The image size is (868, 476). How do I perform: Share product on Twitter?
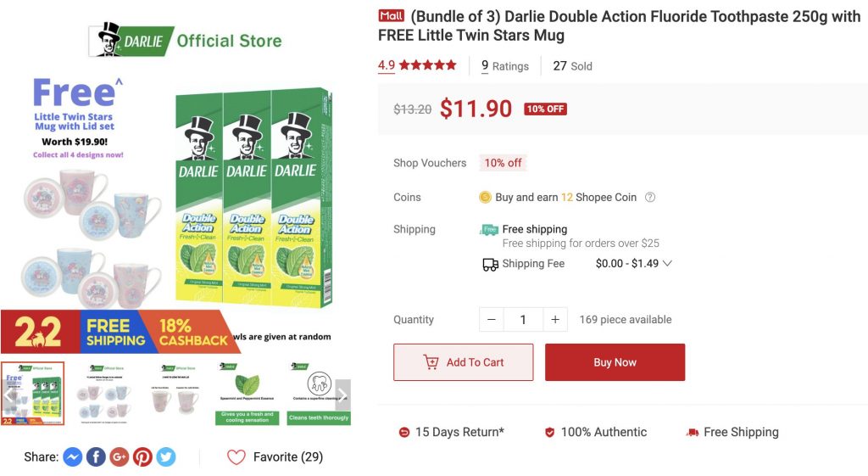coord(166,457)
